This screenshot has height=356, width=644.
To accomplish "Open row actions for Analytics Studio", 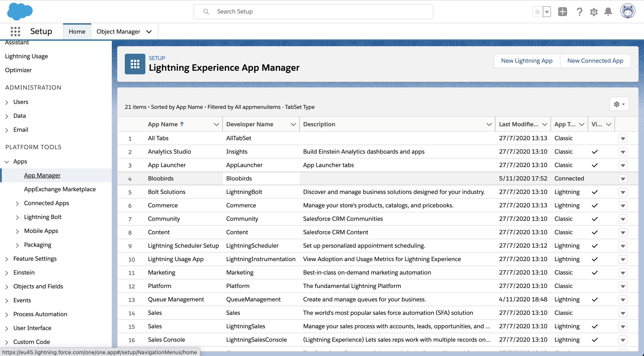I will tap(623, 152).
